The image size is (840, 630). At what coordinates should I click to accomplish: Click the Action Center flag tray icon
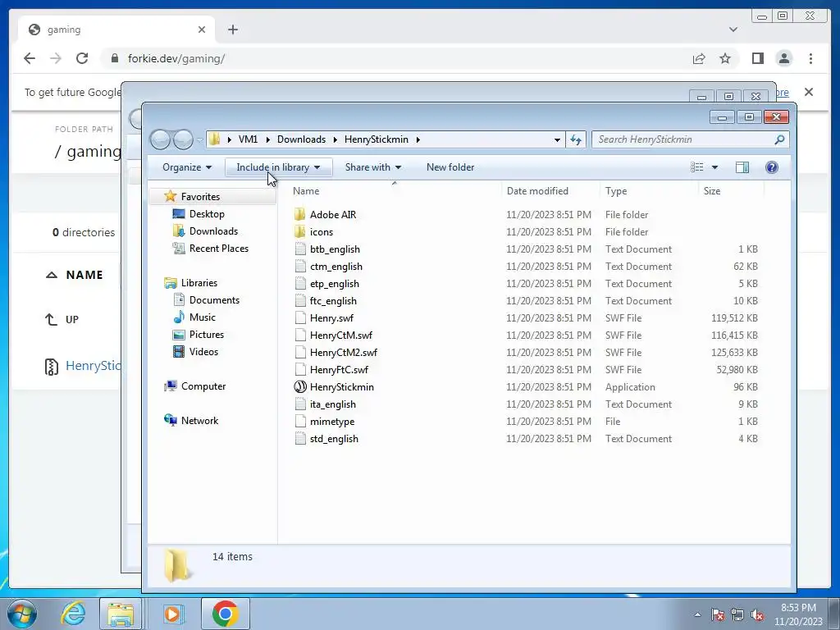[x=718, y=614]
